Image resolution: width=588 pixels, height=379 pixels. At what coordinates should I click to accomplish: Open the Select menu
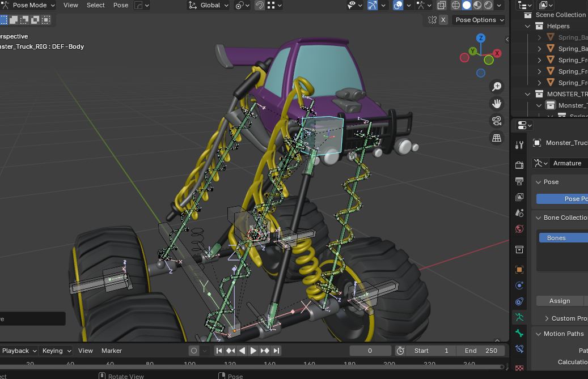coord(95,5)
